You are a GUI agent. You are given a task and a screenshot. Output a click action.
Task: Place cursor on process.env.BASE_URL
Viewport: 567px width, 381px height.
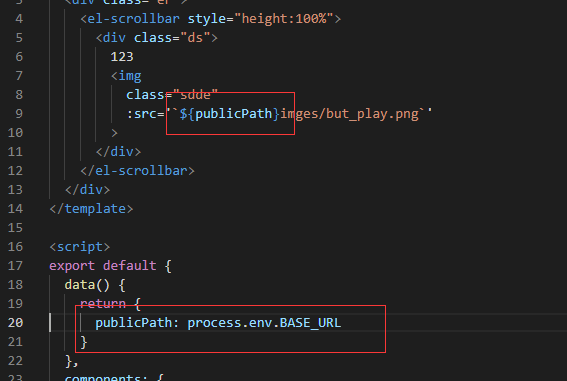(264, 322)
